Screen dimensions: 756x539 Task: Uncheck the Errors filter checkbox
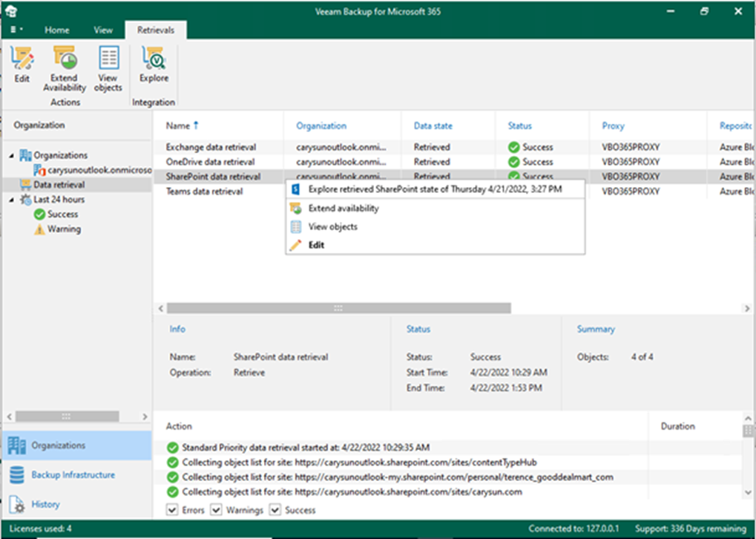pos(171,510)
